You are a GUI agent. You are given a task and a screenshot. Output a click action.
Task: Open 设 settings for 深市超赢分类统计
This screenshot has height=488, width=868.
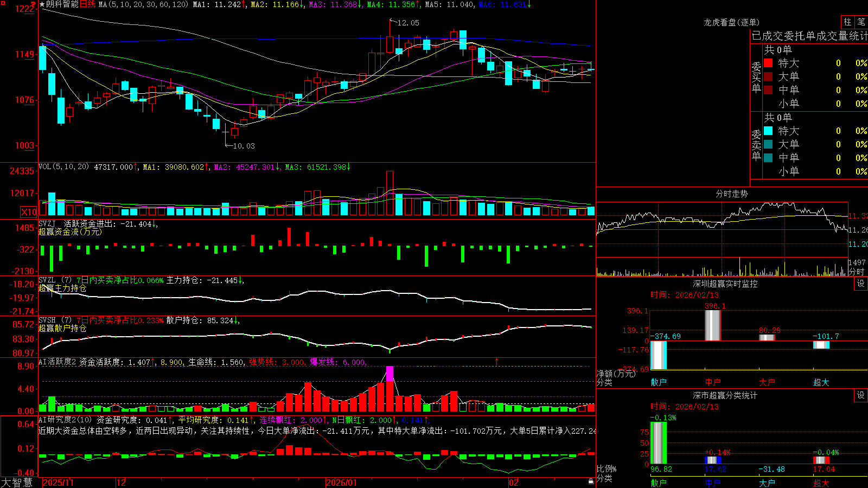pyautogui.click(x=861, y=395)
